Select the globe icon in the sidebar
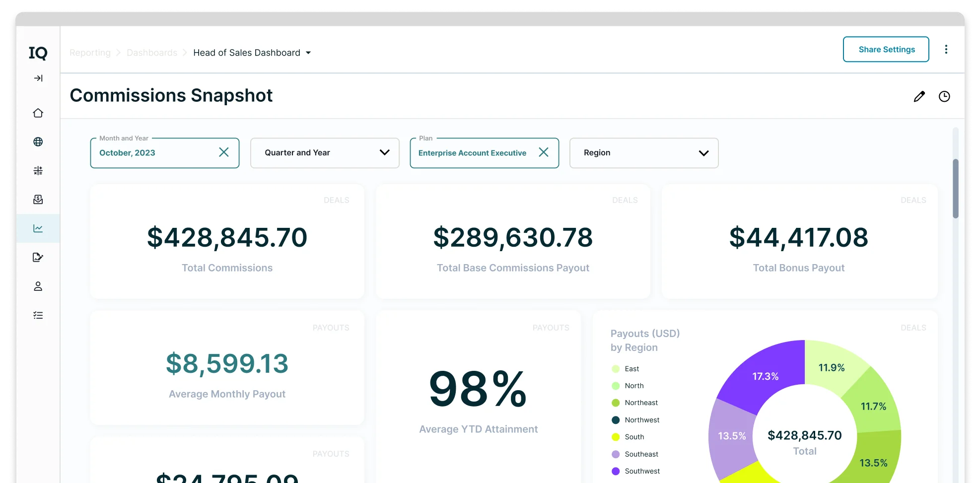 (38, 142)
